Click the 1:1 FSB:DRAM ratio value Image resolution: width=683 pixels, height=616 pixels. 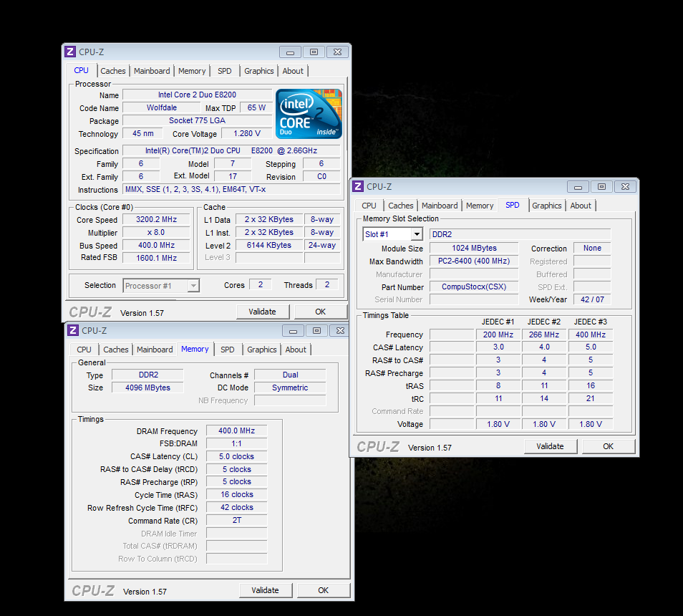coord(236,443)
